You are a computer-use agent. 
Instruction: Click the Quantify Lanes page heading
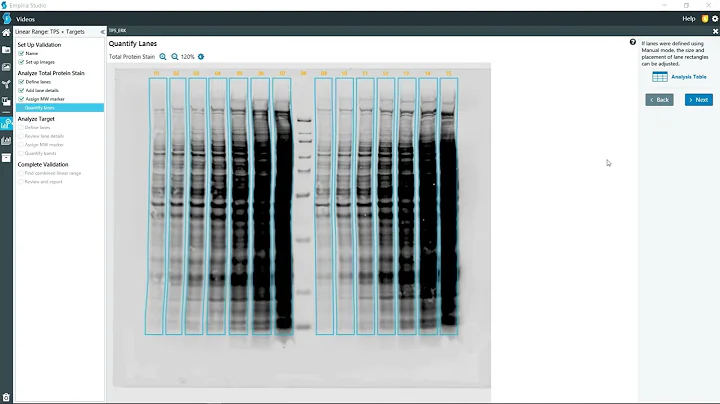tap(133, 44)
